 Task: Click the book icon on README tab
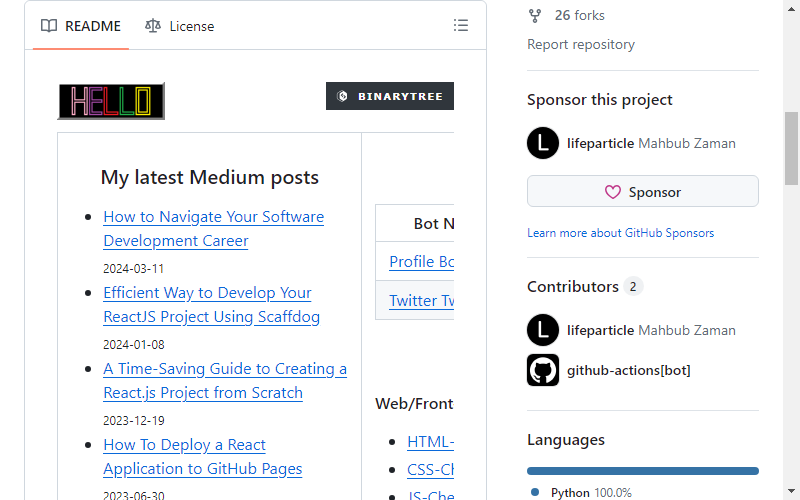(x=49, y=26)
